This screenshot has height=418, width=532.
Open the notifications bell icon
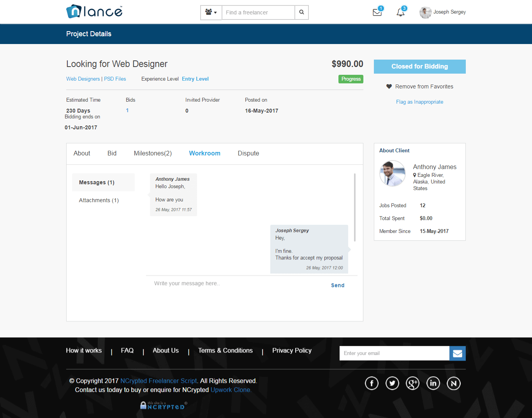click(400, 12)
